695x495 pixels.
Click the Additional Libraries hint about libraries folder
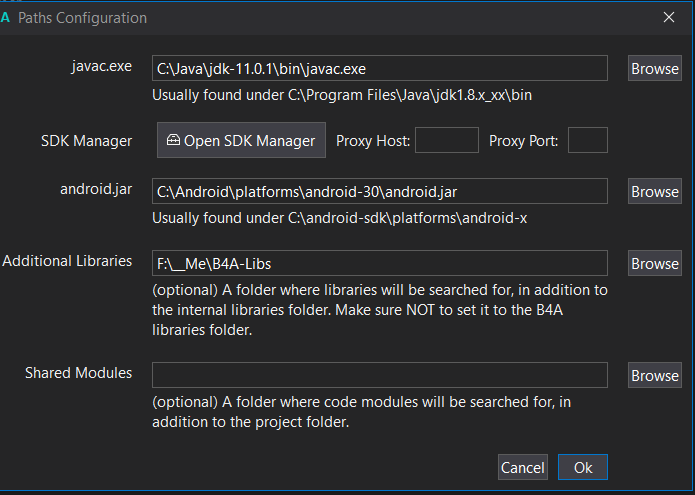(379, 310)
